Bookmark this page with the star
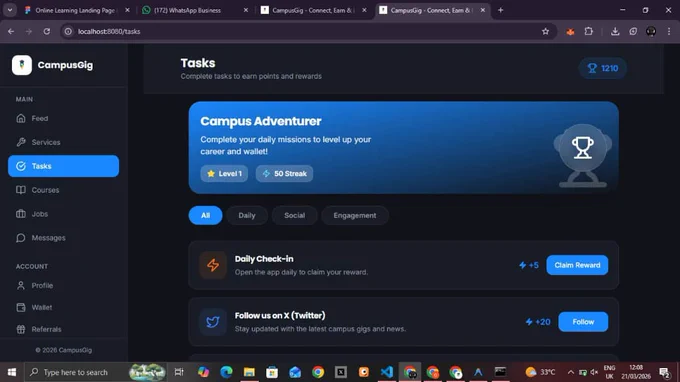680x382 pixels. tap(546, 31)
